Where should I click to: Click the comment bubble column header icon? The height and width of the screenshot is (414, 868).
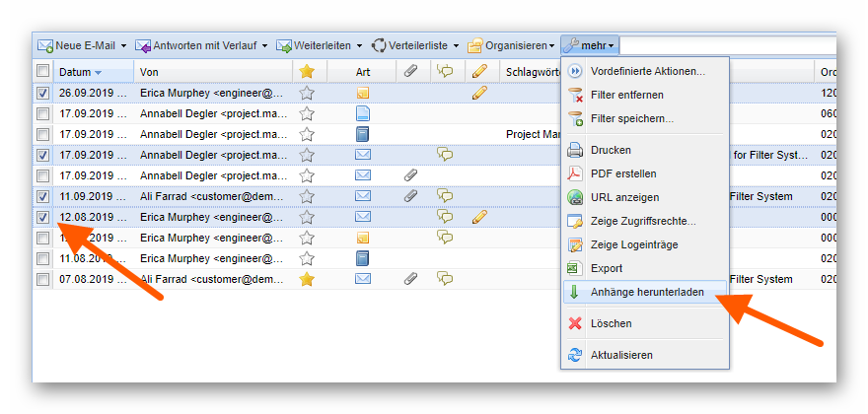point(445,71)
